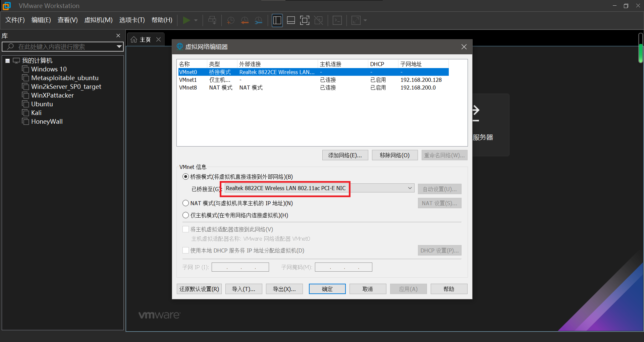644x342 pixels.
Task: Check 将主机虚拟适配器连接到此网络 checkbox
Action: (185, 229)
